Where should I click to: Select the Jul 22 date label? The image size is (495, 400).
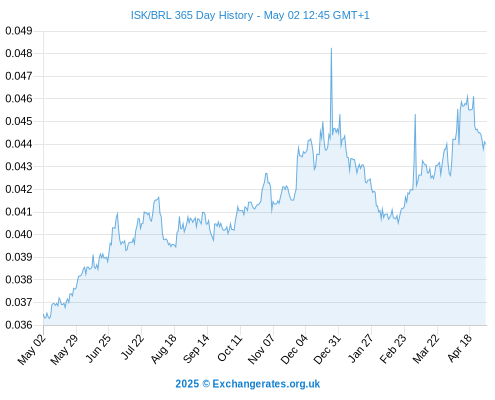pyautogui.click(x=132, y=347)
